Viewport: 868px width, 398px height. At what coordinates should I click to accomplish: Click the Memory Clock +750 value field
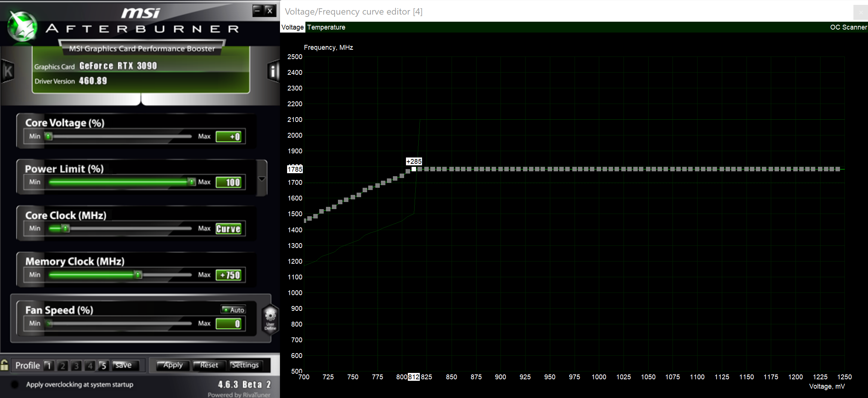click(x=229, y=275)
